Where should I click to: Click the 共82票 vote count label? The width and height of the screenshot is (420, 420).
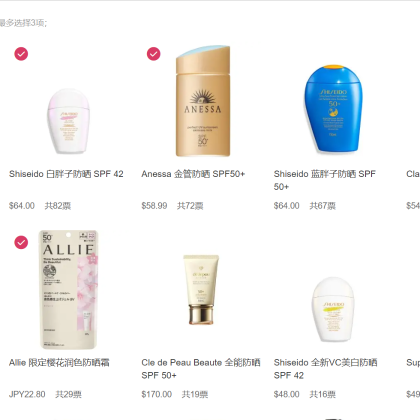[58, 206]
